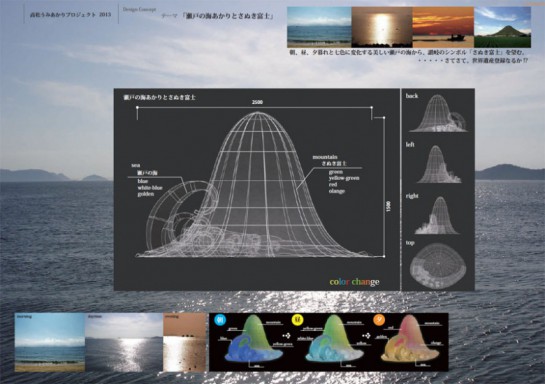545x384 pixels.
Task: Select the top view wireframe
Action: (438, 266)
